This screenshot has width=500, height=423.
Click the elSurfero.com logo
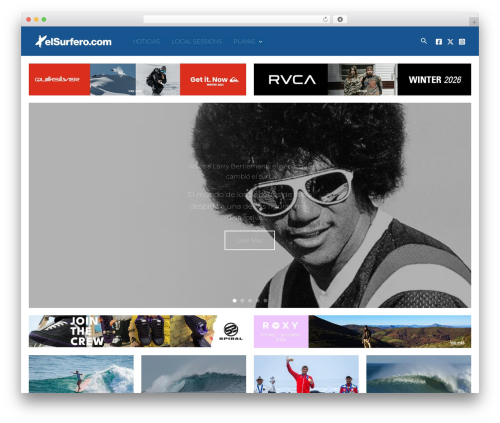[x=73, y=41]
